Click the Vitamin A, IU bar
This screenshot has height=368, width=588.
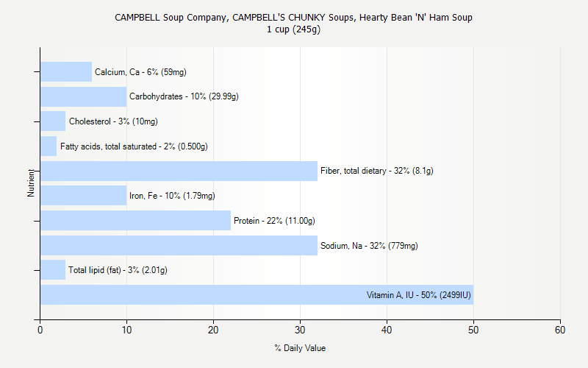220,295
